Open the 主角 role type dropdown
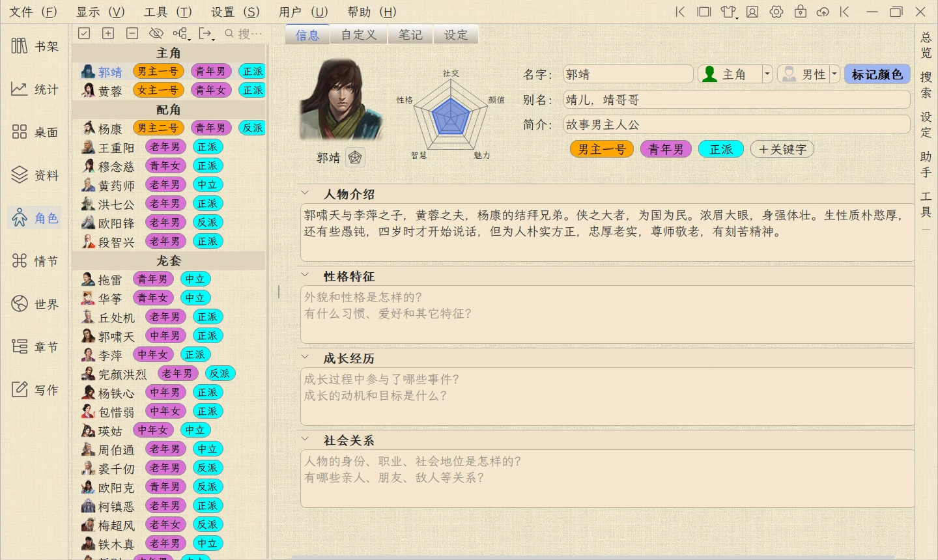Screen dimensions: 938x560 [767, 74]
